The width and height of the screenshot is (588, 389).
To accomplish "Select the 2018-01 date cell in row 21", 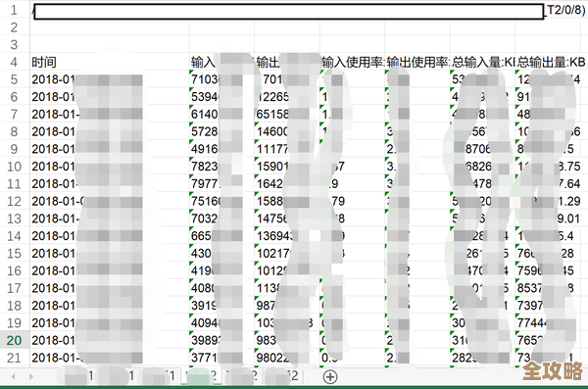I will (110, 358).
